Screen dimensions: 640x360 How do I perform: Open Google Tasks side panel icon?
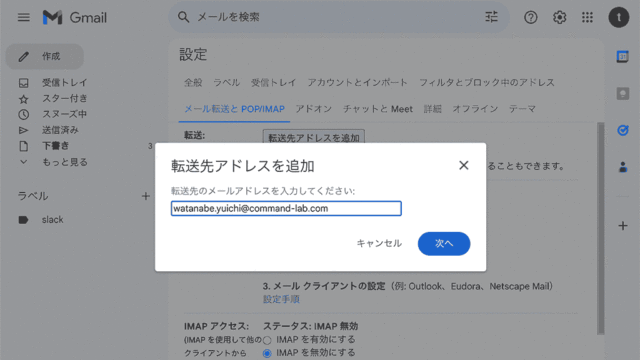point(622,130)
